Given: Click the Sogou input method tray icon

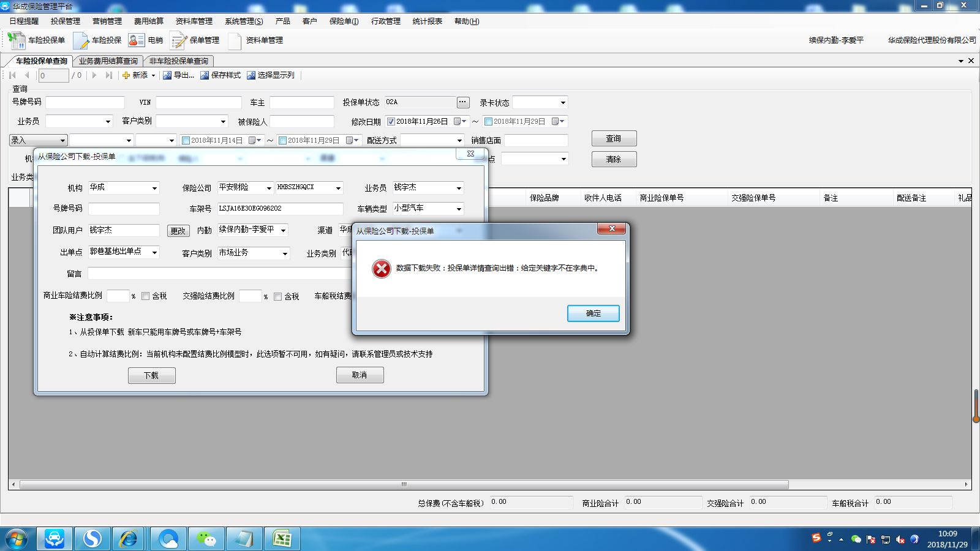Looking at the screenshot, I should click(816, 538).
